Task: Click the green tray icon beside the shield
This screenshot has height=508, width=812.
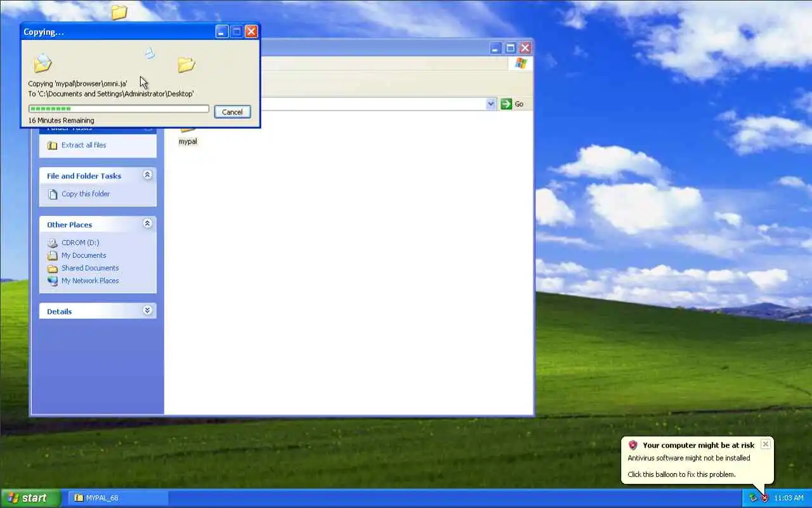Action: click(x=753, y=498)
